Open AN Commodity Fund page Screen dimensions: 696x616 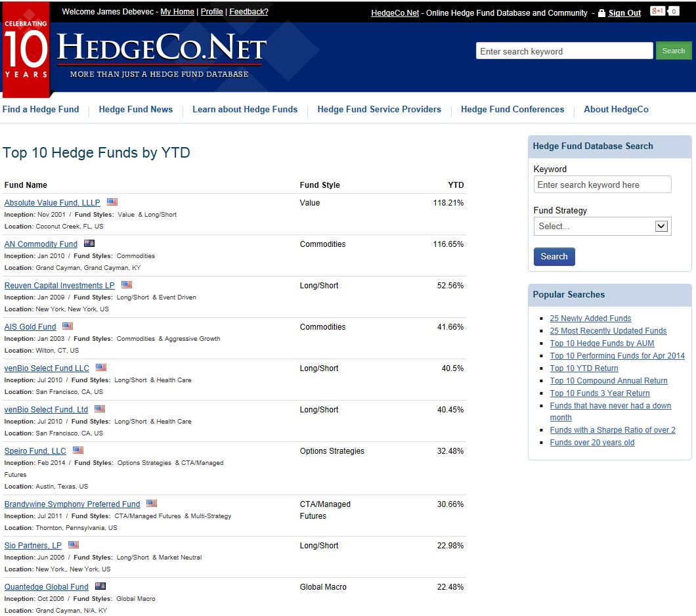coord(41,244)
